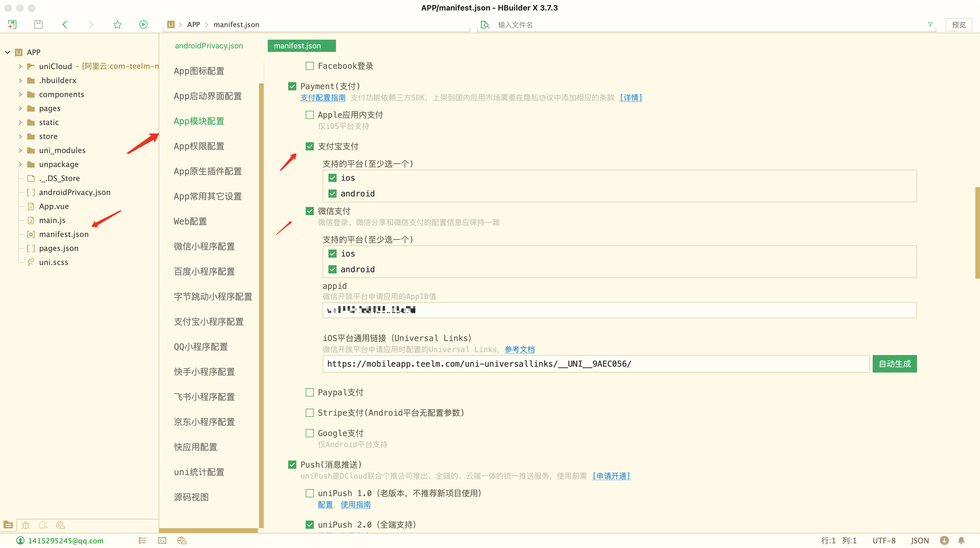Expand the uni_modules folder
Image resolution: width=980 pixels, height=548 pixels.
(x=20, y=150)
